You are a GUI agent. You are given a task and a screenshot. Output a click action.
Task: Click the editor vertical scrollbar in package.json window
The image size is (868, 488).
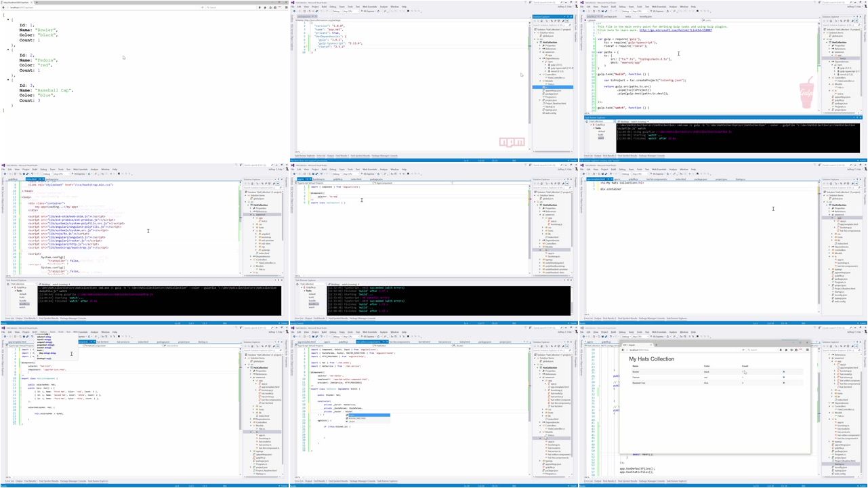click(529, 88)
